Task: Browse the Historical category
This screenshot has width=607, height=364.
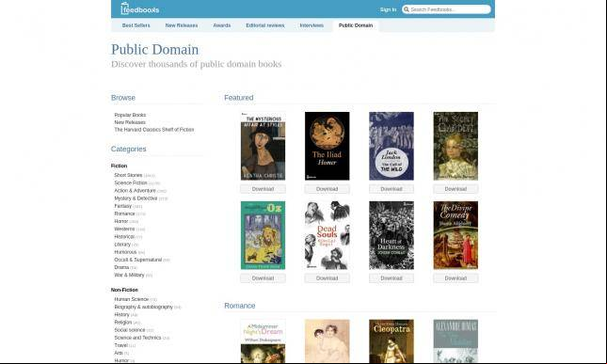Action: click(124, 237)
